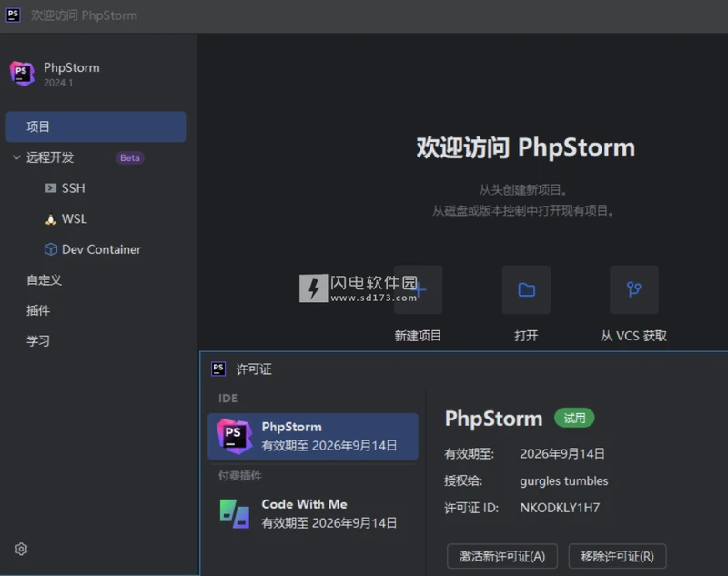This screenshot has width=728, height=576.
Task: Select PhpStorm entry in license IDE list
Action: point(313,436)
